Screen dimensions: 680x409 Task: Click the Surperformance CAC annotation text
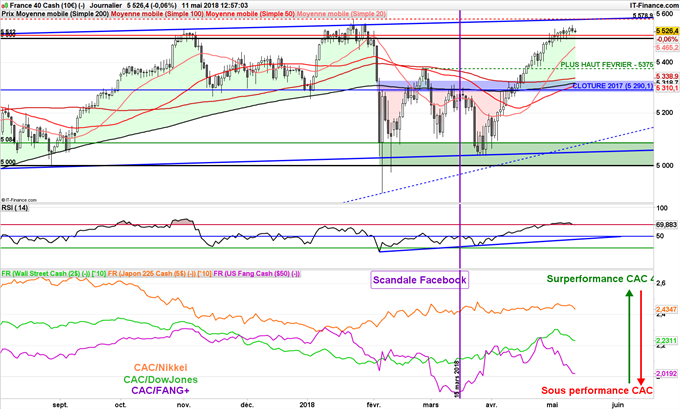coord(600,279)
